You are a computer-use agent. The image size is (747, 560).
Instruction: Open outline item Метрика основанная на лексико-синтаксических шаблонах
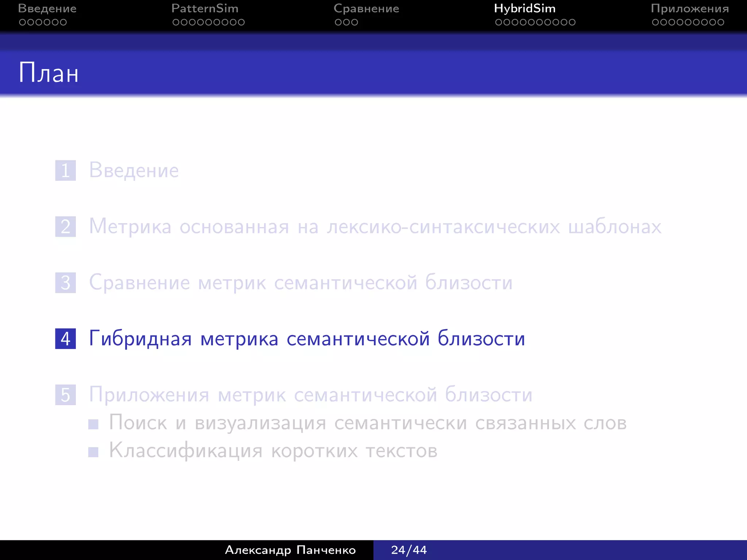pos(375,226)
